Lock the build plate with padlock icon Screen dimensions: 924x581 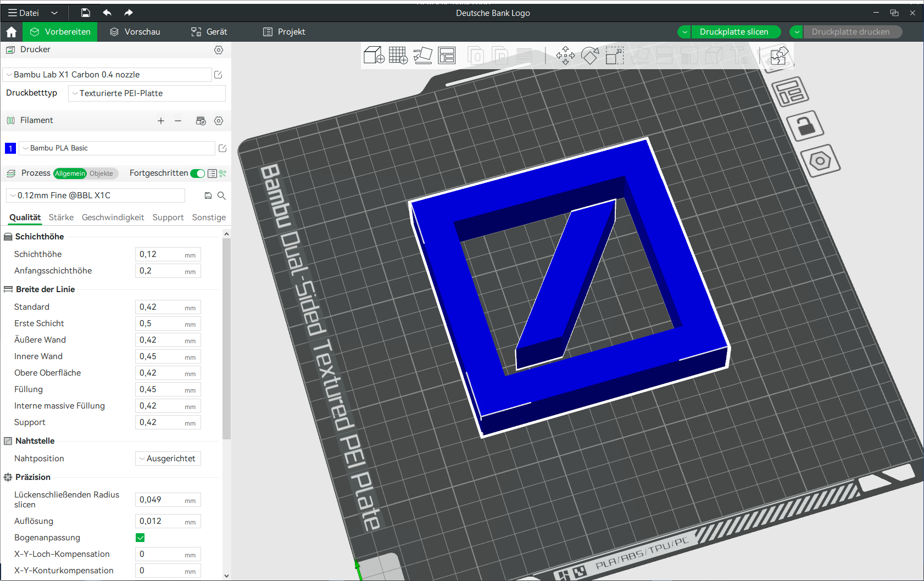tap(804, 126)
